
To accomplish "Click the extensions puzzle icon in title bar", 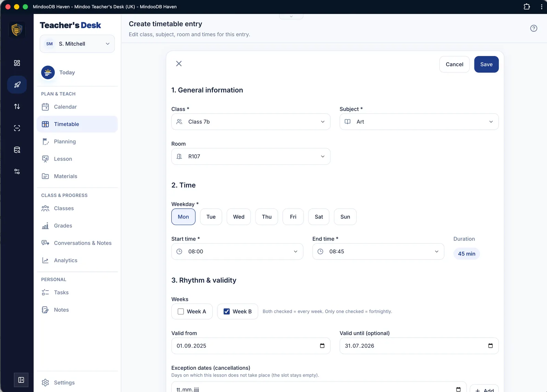I will pyautogui.click(x=527, y=6).
